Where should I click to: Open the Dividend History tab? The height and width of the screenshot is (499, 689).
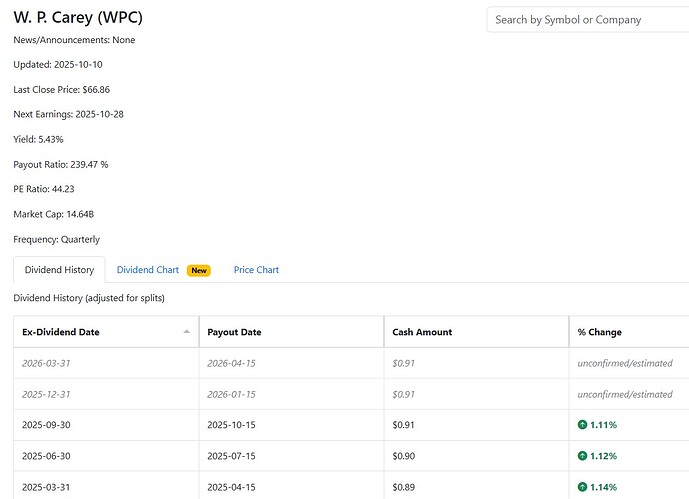[59, 270]
